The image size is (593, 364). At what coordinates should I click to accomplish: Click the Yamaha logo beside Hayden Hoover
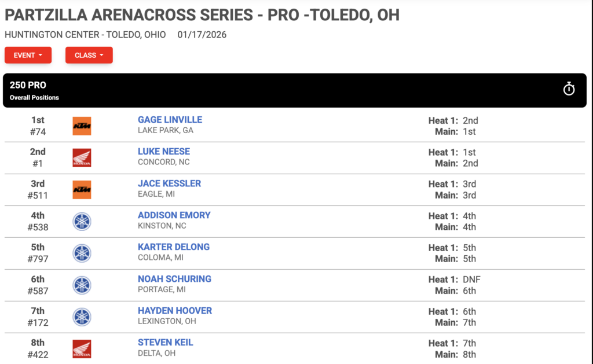[82, 317]
